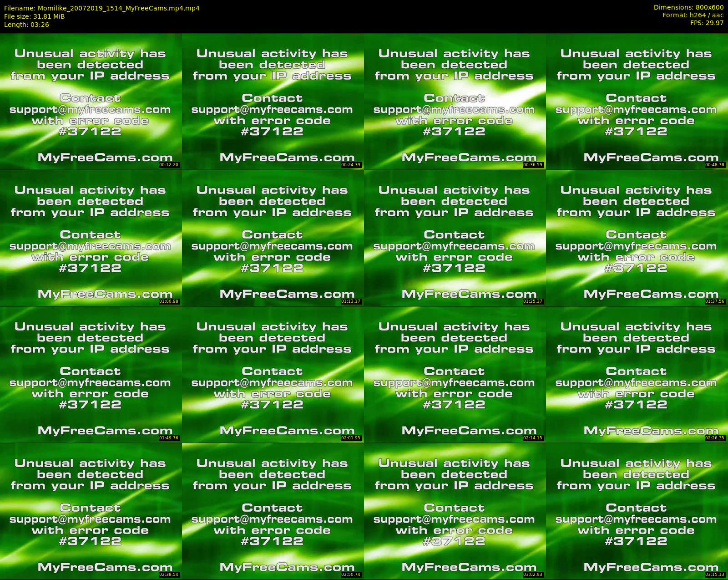Select the frame thumbnail stamped 01:13.17
This screenshot has height=580, width=728.
click(x=273, y=238)
